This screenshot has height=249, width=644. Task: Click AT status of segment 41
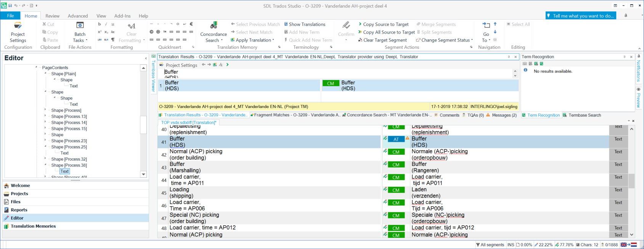tap(396, 139)
